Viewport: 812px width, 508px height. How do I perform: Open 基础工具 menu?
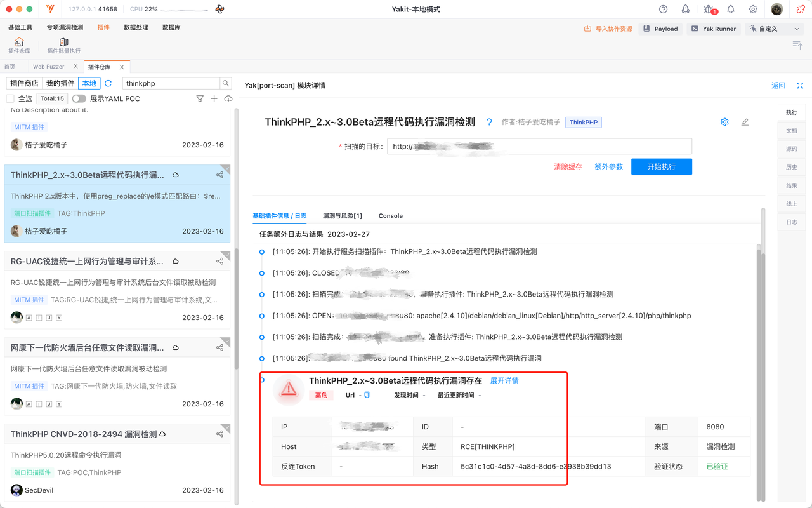coord(20,27)
